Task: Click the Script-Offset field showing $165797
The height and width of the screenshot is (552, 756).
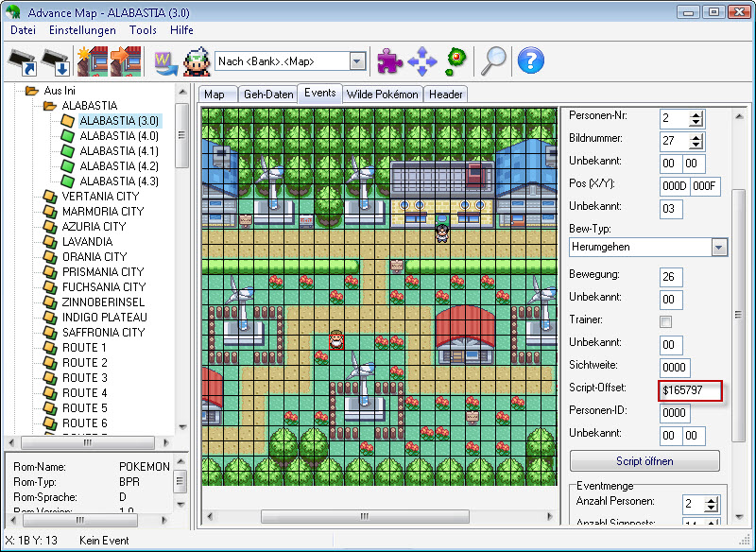Action: click(691, 390)
